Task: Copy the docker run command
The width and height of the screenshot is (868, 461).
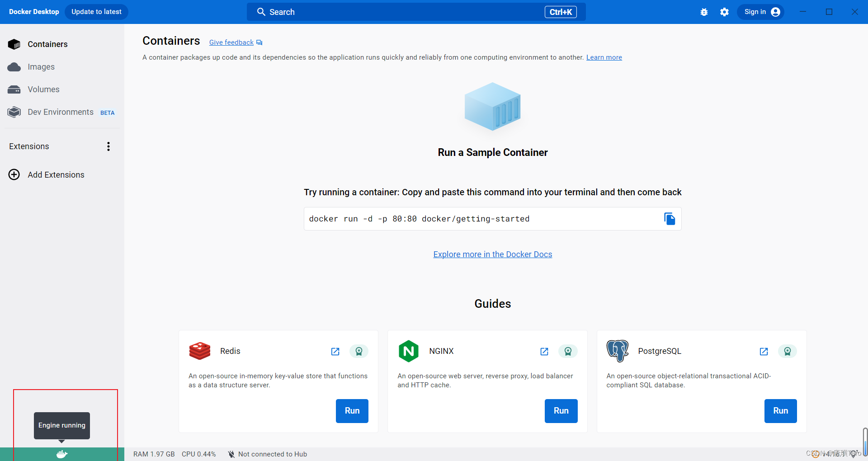Action: click(670, 219)
